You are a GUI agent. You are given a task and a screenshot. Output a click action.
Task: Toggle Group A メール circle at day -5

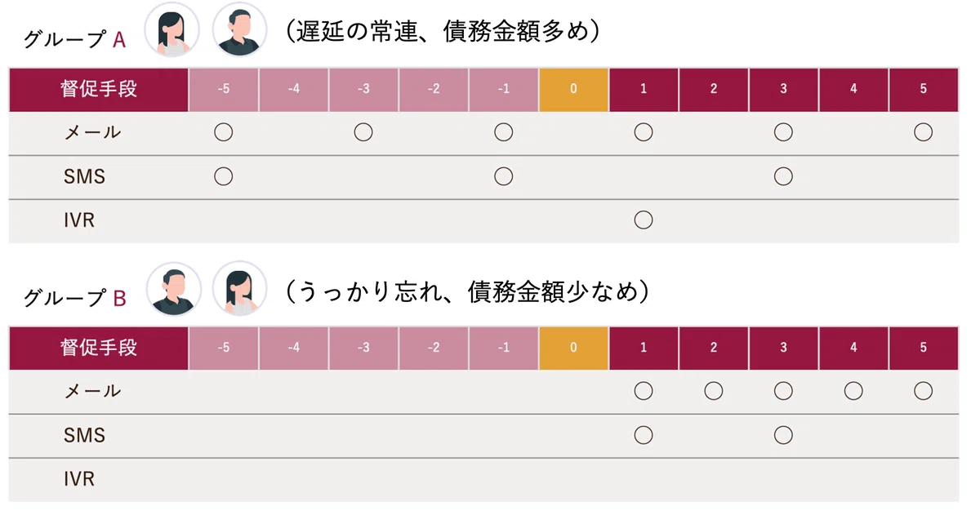pos(224,132)
